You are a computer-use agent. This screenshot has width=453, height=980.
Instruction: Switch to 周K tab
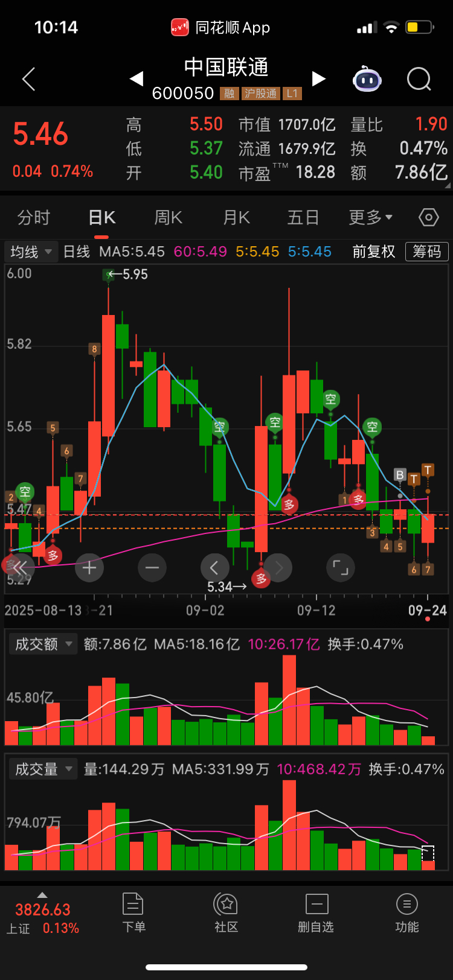[x=169, y=217]
